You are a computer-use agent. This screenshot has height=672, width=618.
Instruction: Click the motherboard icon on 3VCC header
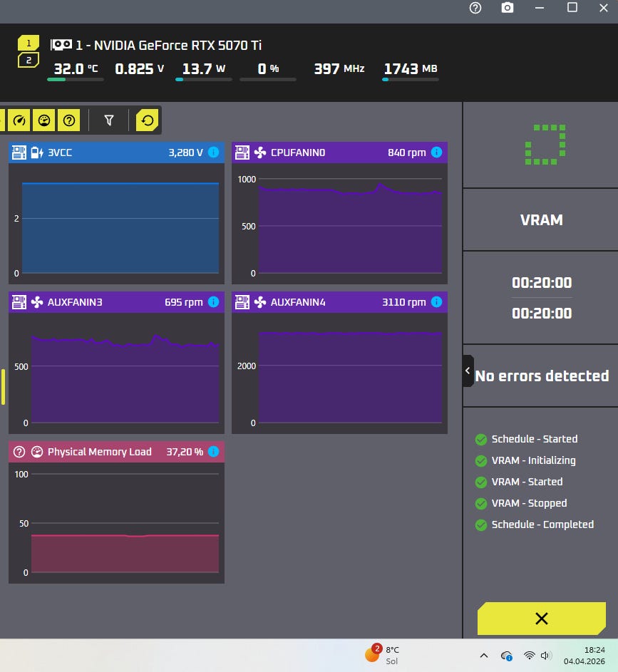point(19,153)
